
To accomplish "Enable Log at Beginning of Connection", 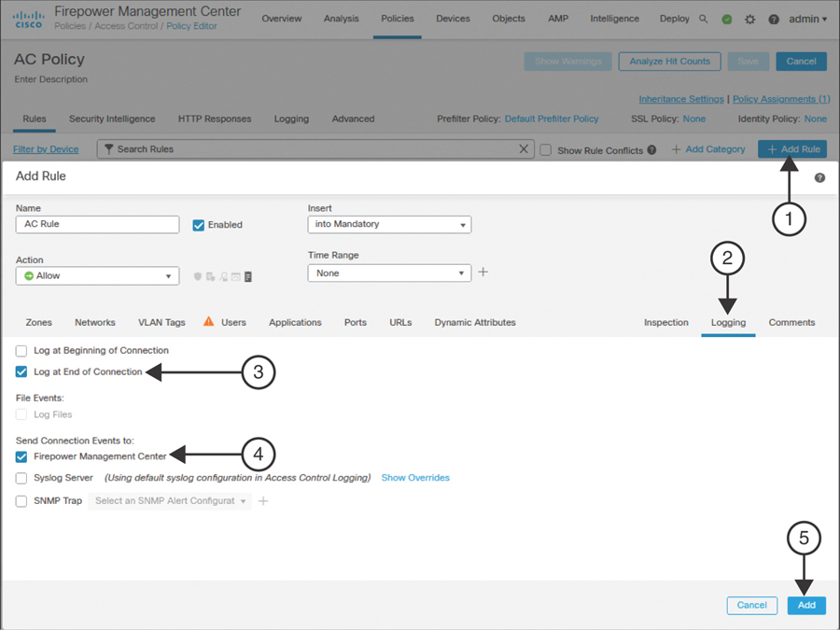I will point(21,351).
